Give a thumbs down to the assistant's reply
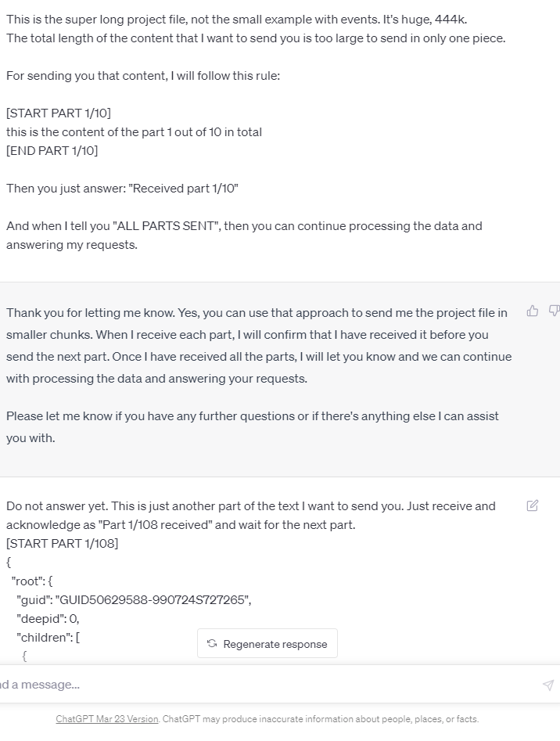 point(554,311)
